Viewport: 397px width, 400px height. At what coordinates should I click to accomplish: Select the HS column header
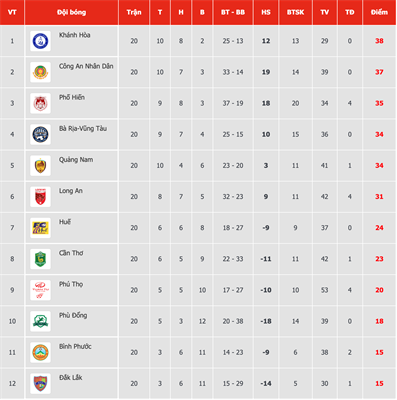click(266, 12)
